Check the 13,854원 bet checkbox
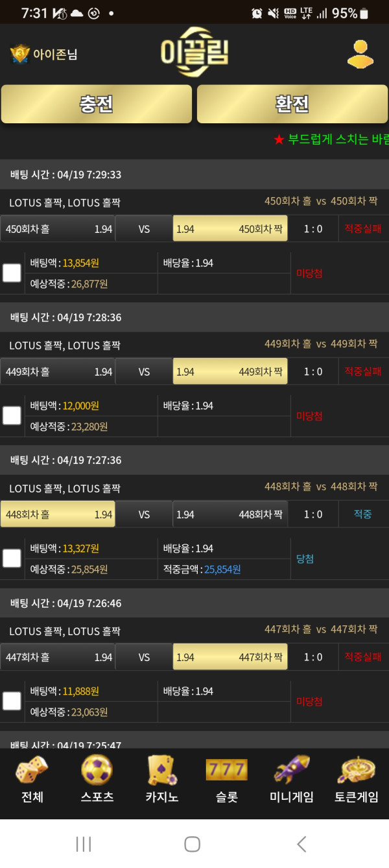389x868 pixels. [x=12, y=273]
